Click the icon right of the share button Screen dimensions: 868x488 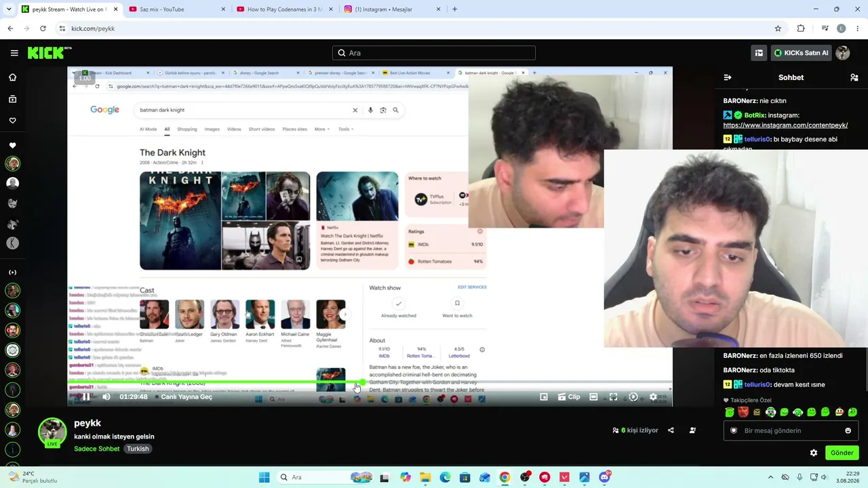(692, 430)
